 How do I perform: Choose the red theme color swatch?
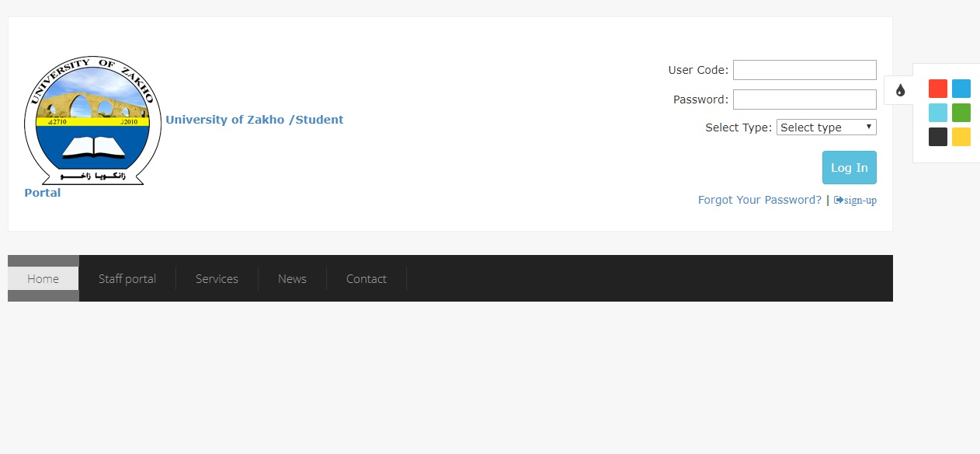937,89
